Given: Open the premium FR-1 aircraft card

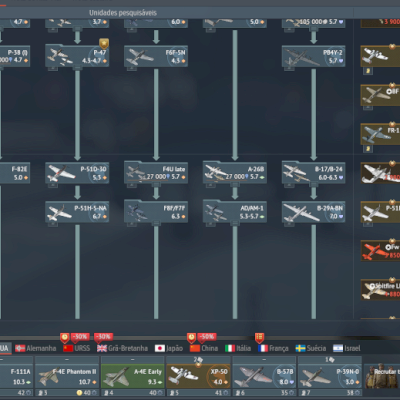Looking at the screenshot, I should (380, 134).
